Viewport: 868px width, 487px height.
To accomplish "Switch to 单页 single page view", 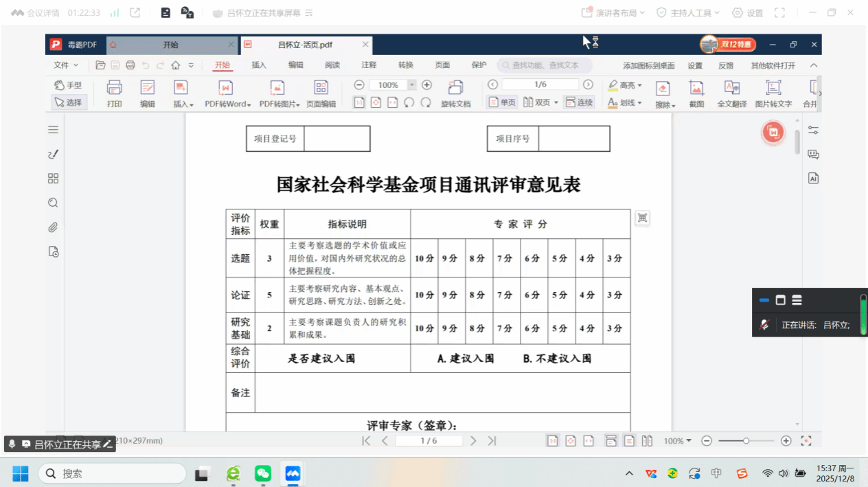I will pyautogui.click(x=502, y=102).
